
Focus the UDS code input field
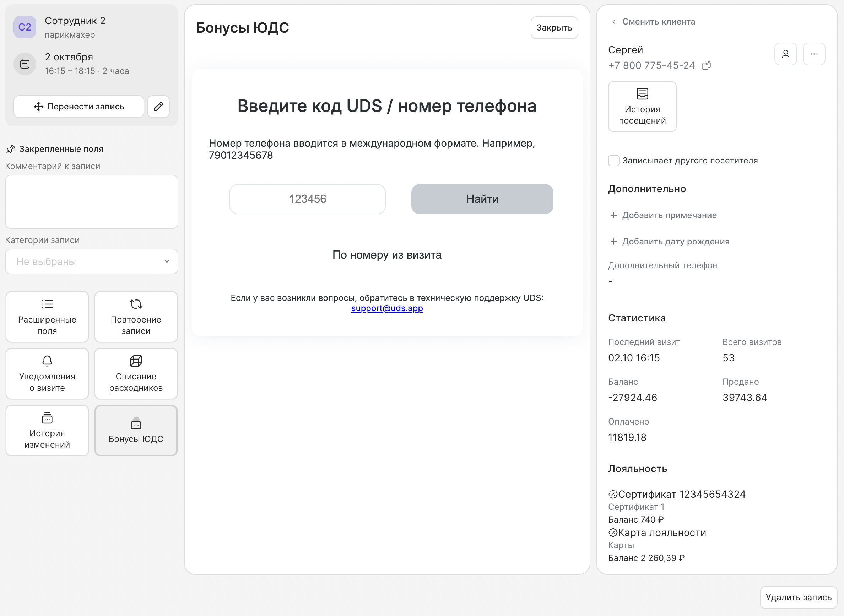pyautogui.click(x=308, y=199)
